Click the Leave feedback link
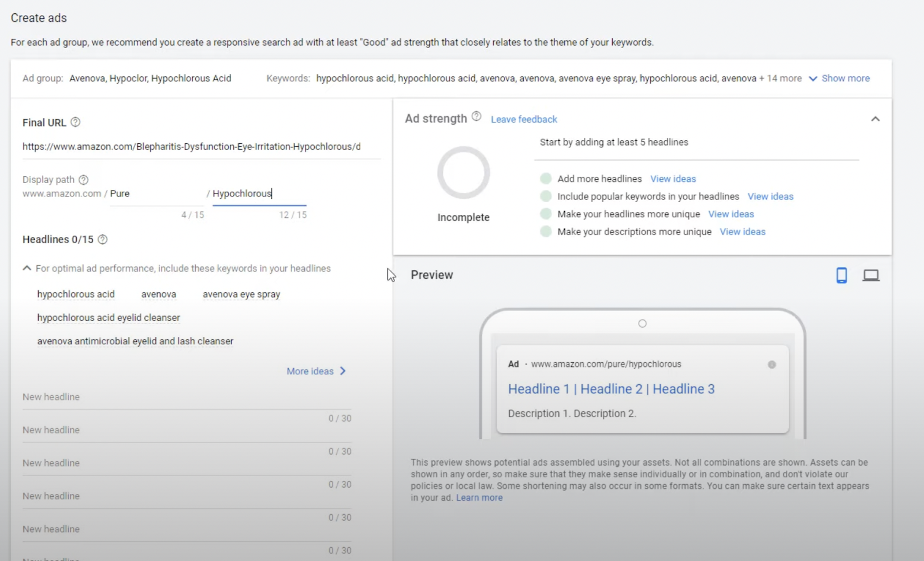This screenshot has width=924, height=561. [x=524, y=119]
